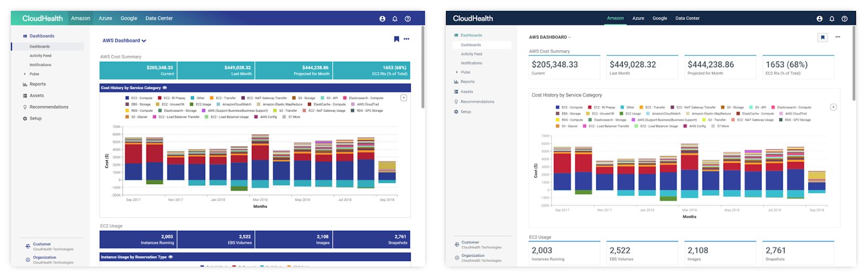Click CloudHealth logo in dark-header window
Image resolution: width=868 pixels, height=279 pixels.
[473, 18]
